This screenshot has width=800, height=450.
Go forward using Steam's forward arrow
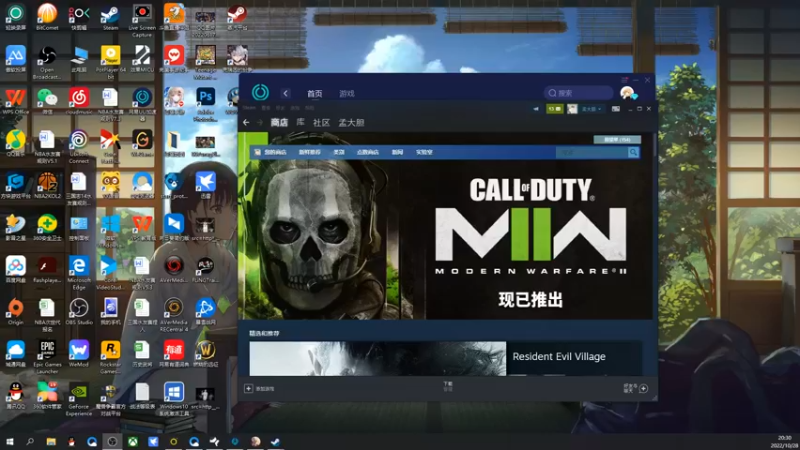260,122
